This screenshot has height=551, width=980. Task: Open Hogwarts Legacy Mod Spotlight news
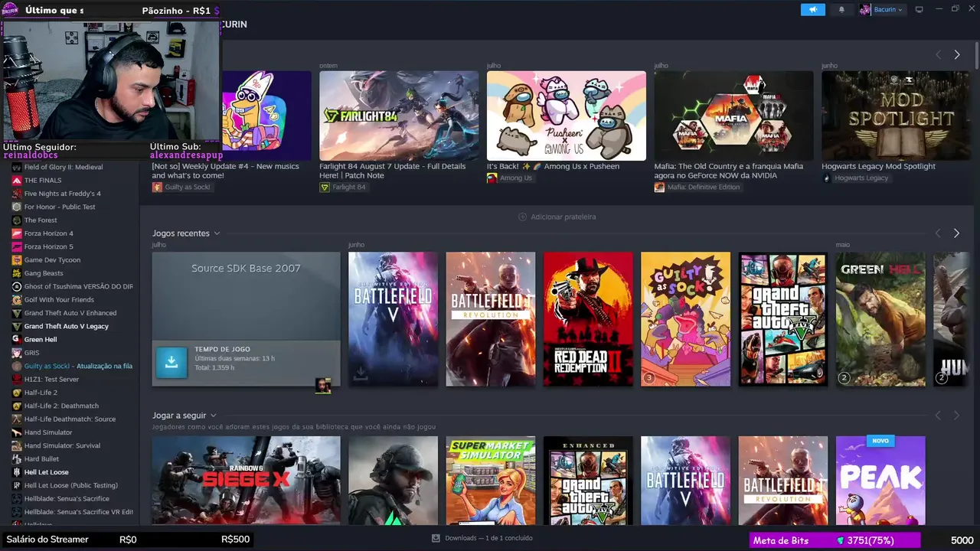tap(896, 116)
